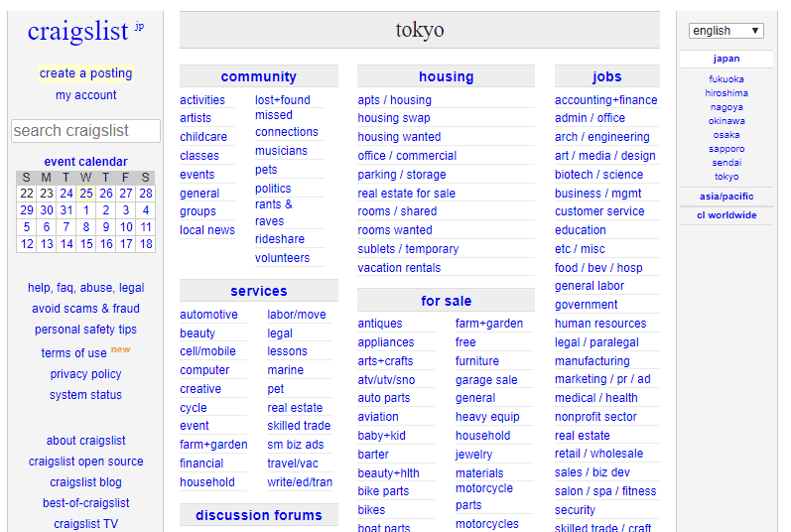Image resolution: width=791 pixels, height=532 pixels.
Task: Open the discussion forums header
Action: point(259,515)
